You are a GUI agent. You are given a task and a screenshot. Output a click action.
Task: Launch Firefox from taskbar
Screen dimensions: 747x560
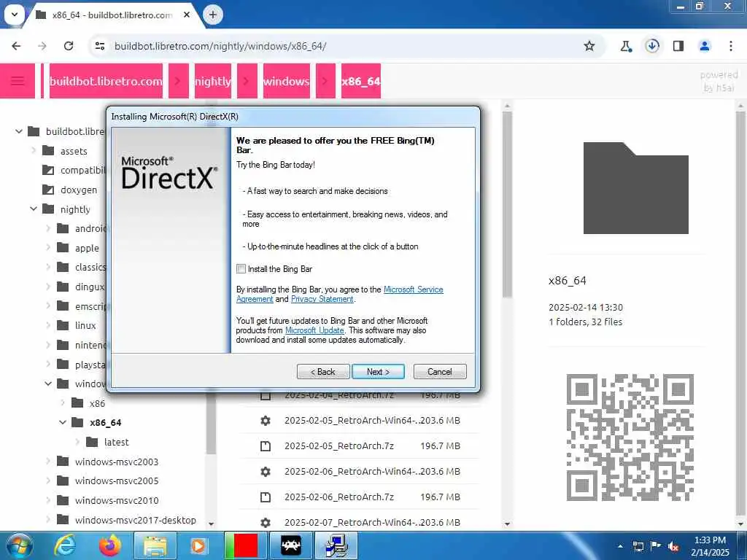pyautogui.click(x=110, y=545)
